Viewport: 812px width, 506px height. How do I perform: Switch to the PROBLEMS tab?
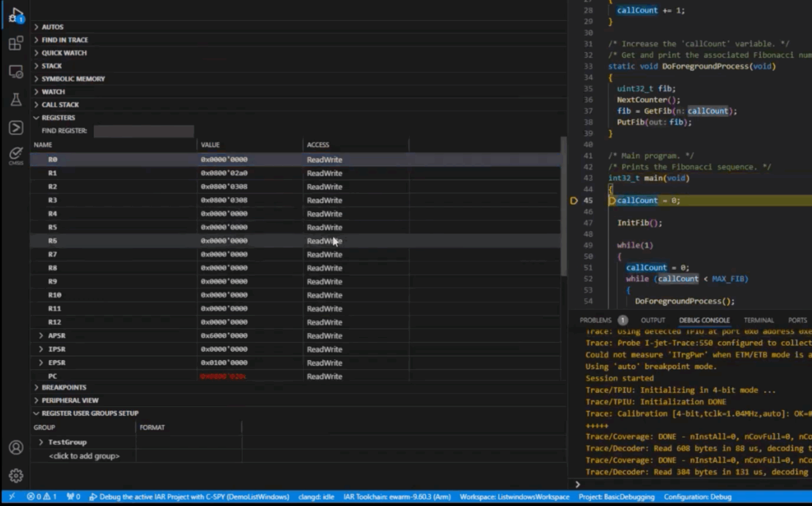click(x=595, y=320)
